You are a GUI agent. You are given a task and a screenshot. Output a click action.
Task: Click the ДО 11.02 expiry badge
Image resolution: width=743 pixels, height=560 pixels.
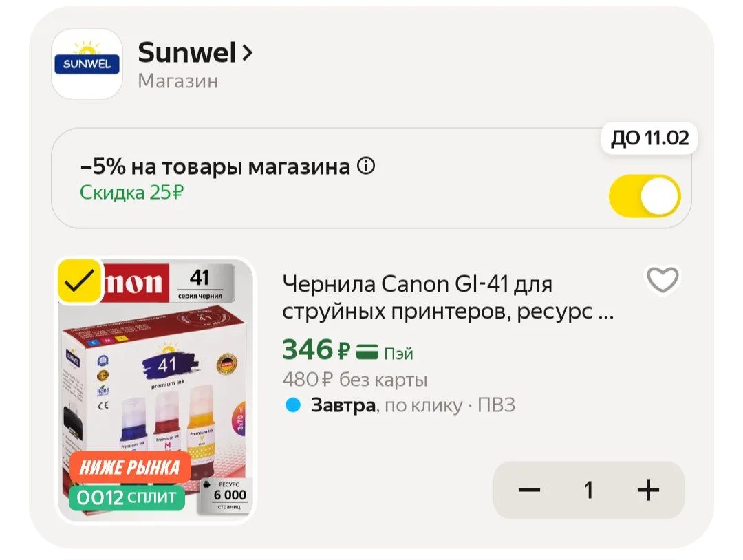click(x=649, y=138)
